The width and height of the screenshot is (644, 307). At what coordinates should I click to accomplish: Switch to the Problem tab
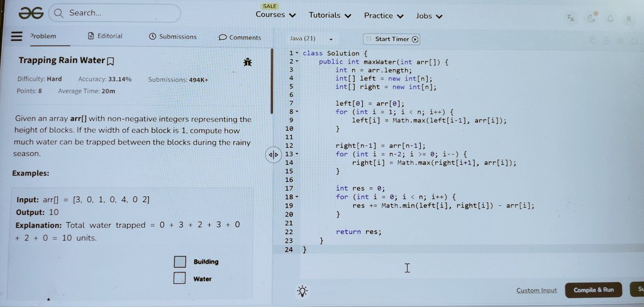coord(43,36)
